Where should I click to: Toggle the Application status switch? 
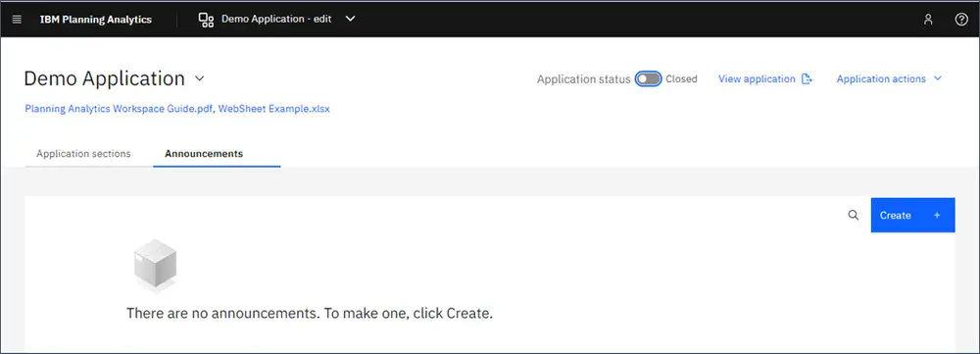648,78
